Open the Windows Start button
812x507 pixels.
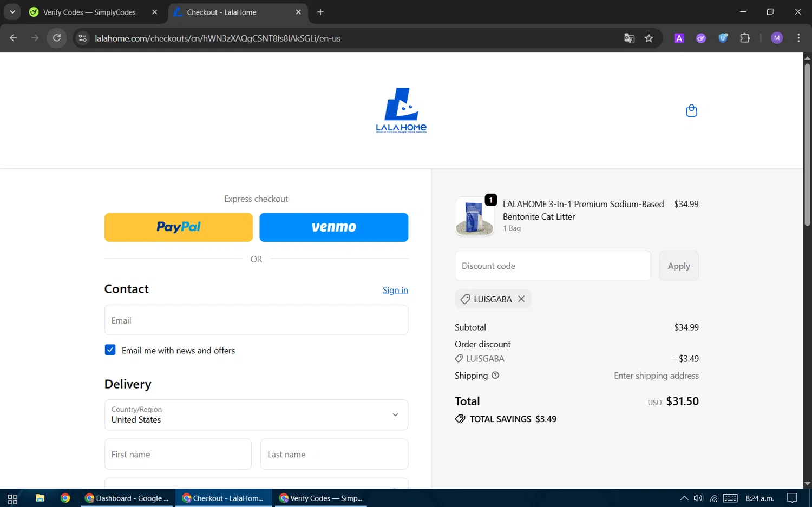12,498
